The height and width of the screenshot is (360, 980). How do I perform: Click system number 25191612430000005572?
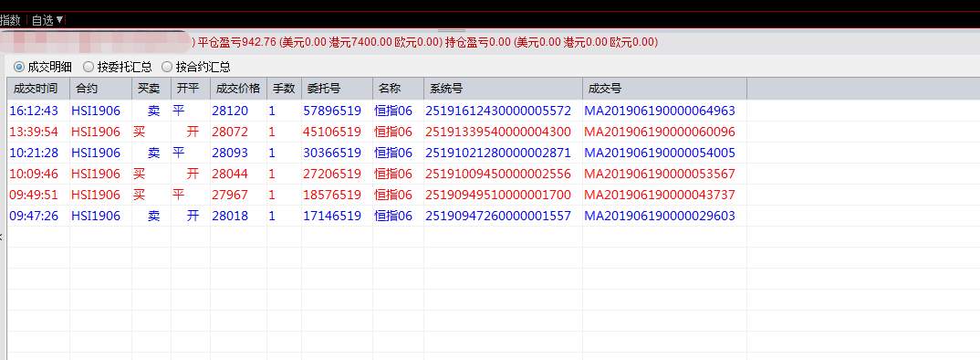click(x=498, y=111)
